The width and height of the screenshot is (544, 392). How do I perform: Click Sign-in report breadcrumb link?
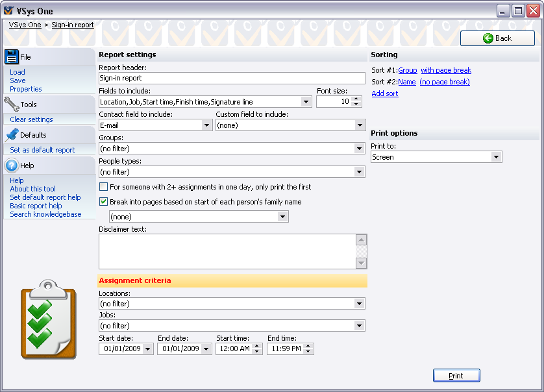pyautogui.click(x=73, y=25)
